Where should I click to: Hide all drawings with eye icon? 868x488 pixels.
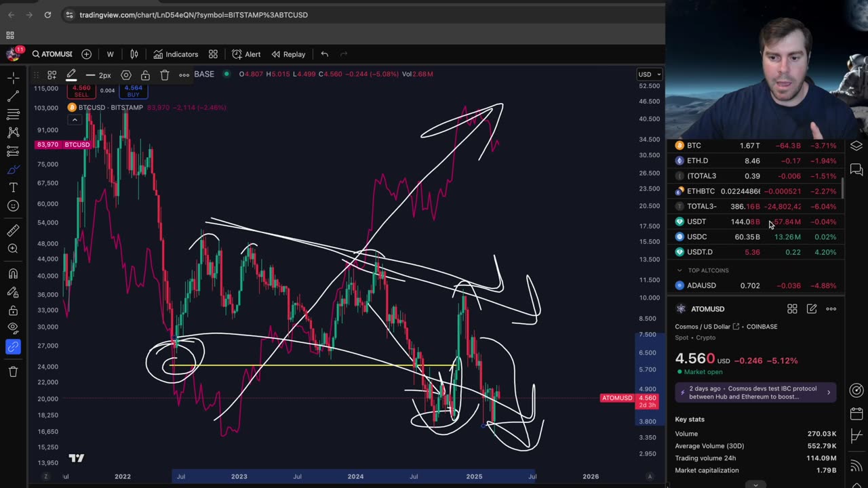13,329
